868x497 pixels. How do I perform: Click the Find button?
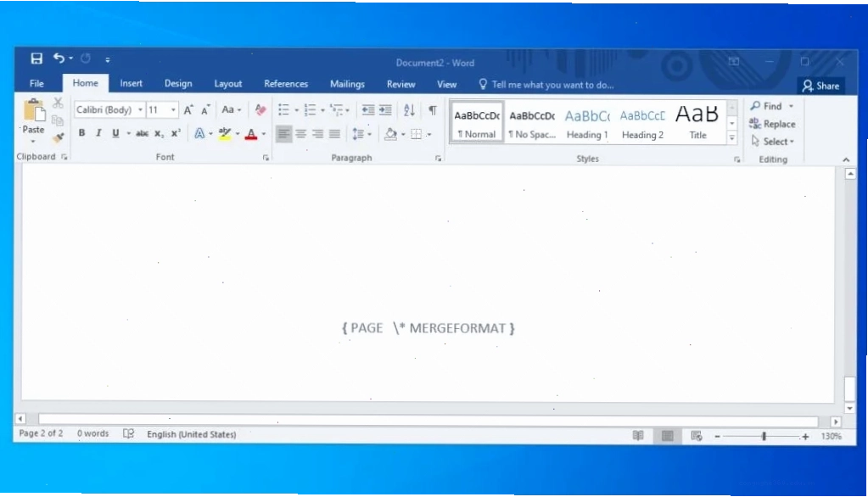click(x=767, y=106)
